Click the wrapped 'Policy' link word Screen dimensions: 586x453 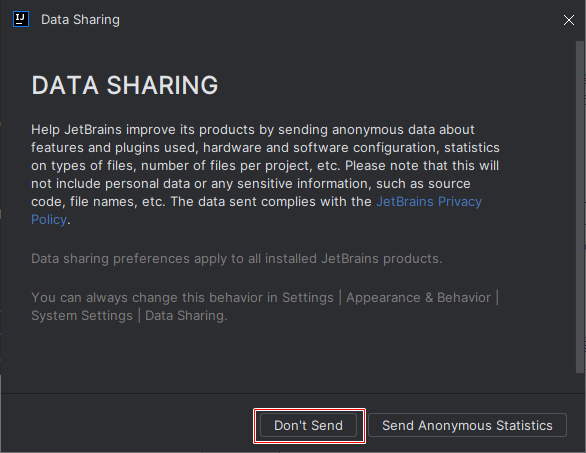(x=49, y=219)
